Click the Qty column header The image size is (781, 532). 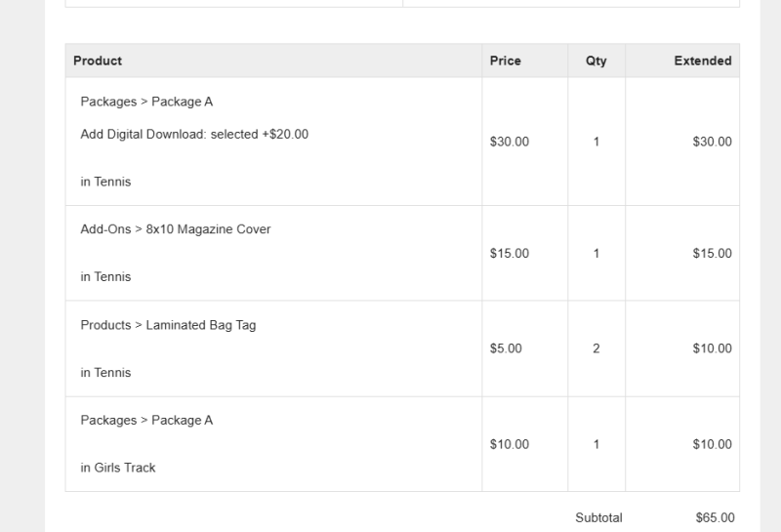(x=596, y=61)
